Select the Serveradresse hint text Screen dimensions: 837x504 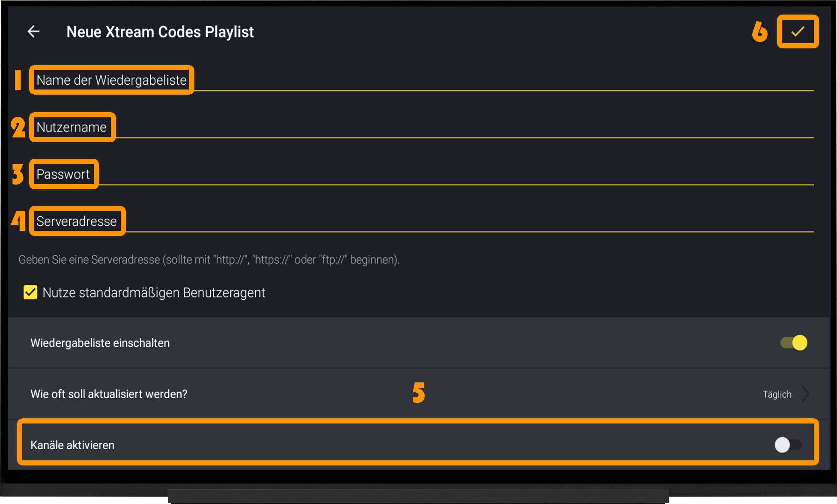tap(209, 259)
